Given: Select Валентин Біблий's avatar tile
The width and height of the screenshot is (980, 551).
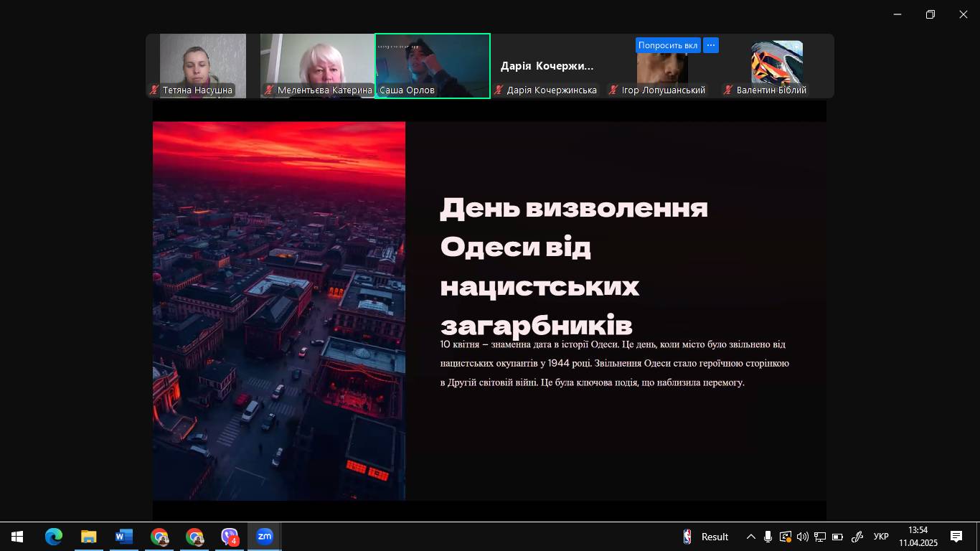Looking at the screenshot, I should (x=777, y=66).
